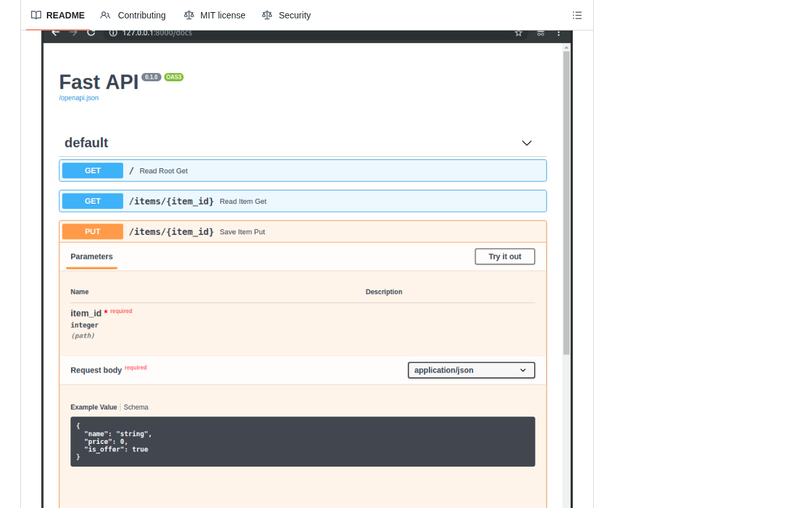Click the Description column header

coord(384,292)
